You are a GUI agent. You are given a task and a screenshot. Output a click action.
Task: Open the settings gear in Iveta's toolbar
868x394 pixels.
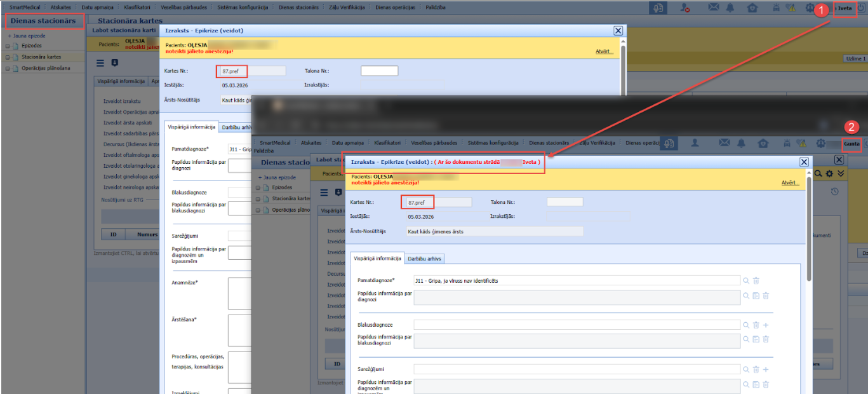(x=811, y=8)
